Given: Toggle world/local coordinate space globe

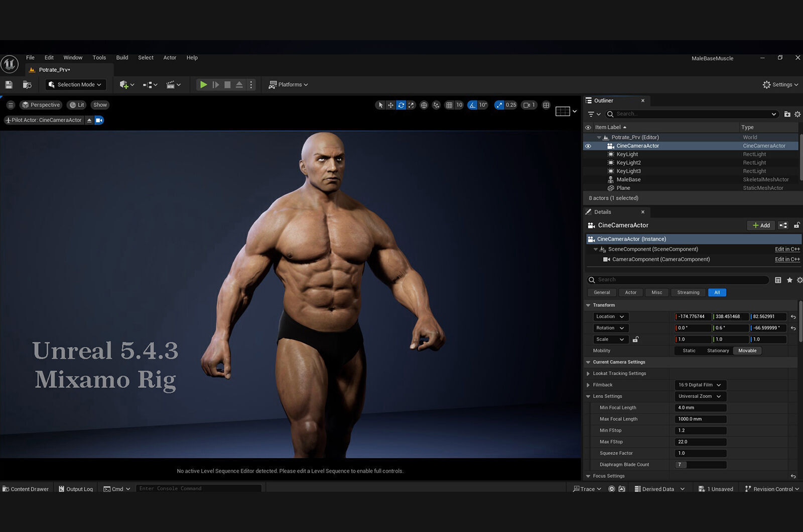Looking at the screenshot, I should click(424, 105).
